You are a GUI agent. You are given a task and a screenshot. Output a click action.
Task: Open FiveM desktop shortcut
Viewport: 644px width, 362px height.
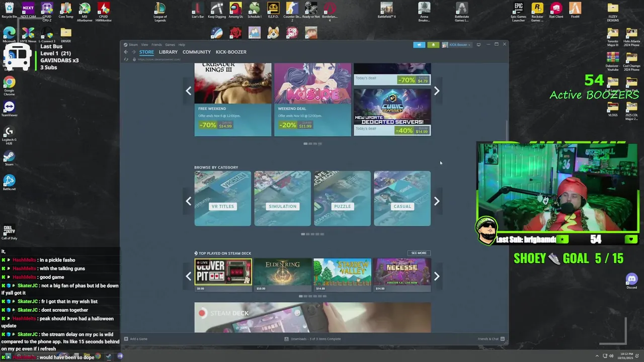[x=575, y=10]
